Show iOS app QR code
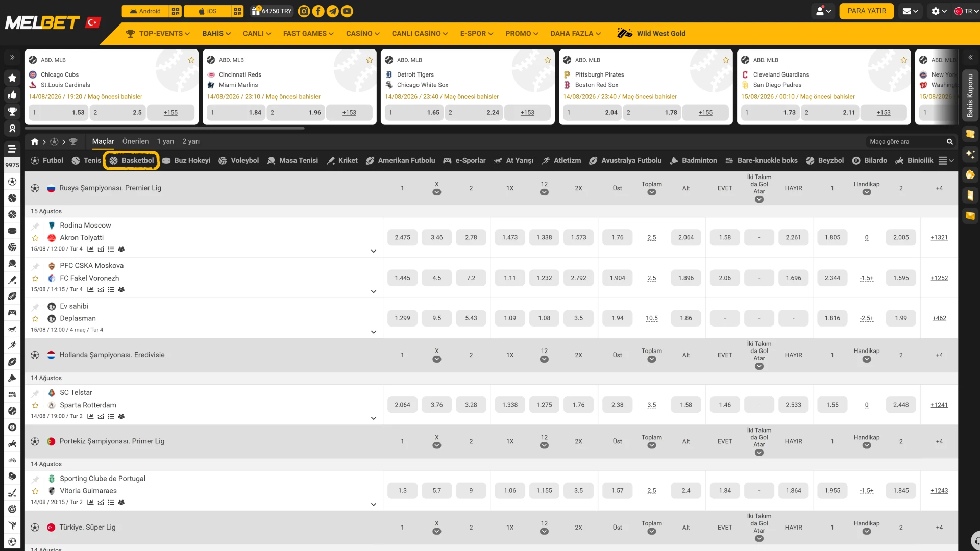This screenshot has width=980, height=551. click(x=237, y=11)
